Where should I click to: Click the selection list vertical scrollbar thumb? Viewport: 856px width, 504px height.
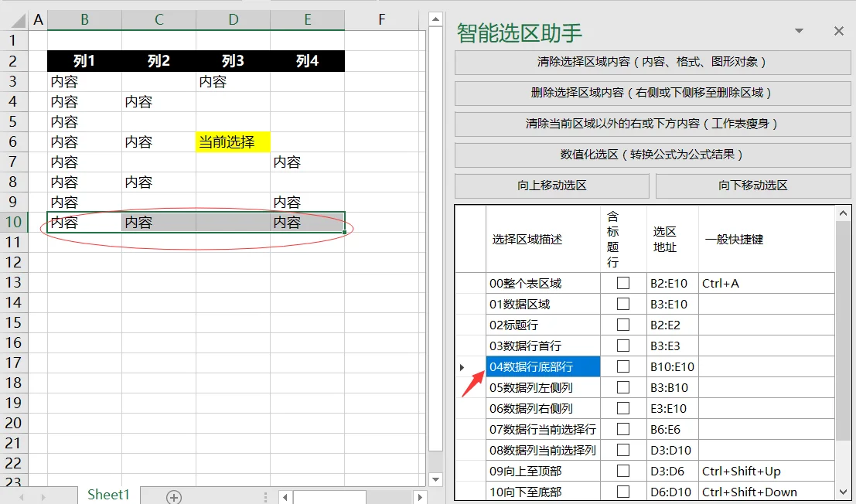843,331
